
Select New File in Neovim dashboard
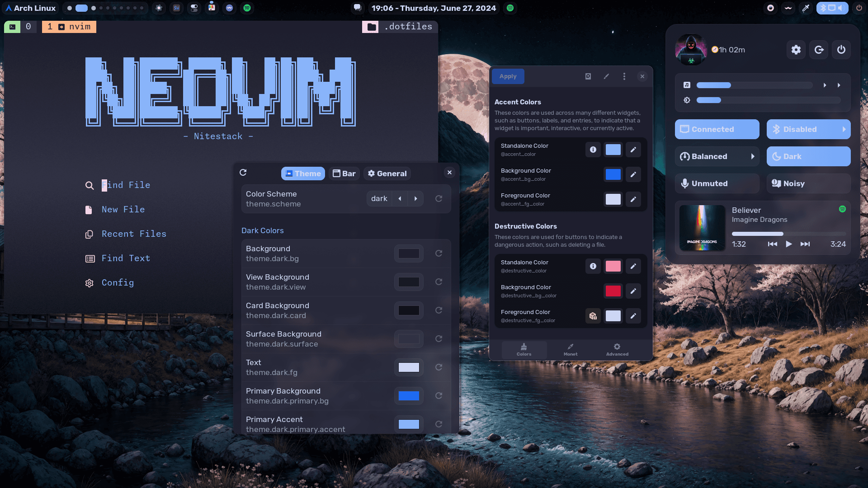tap(123, 210)
